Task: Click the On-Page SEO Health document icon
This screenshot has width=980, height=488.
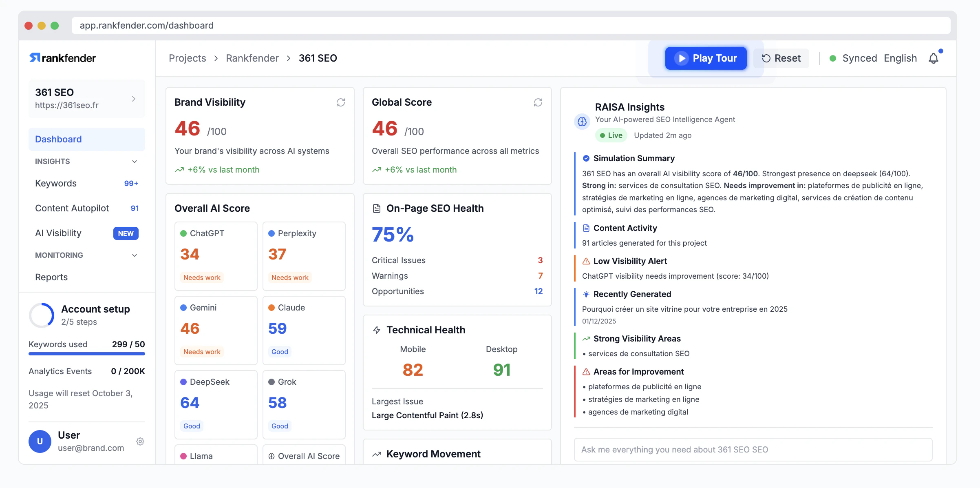Action: [377, 209]
